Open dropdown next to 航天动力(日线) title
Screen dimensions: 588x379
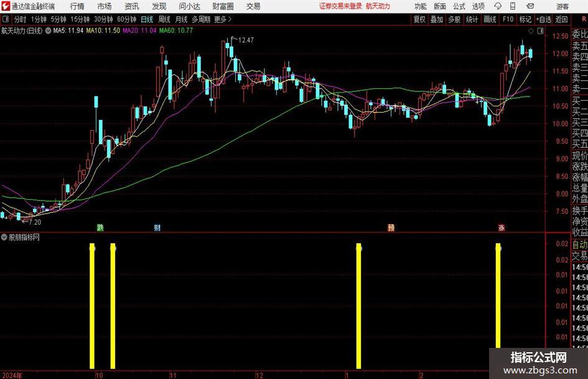pyautogui.click(x=48, y=30)
